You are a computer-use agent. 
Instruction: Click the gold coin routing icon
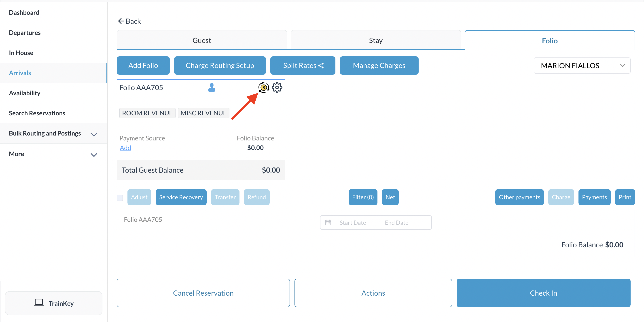pos(263,87)
